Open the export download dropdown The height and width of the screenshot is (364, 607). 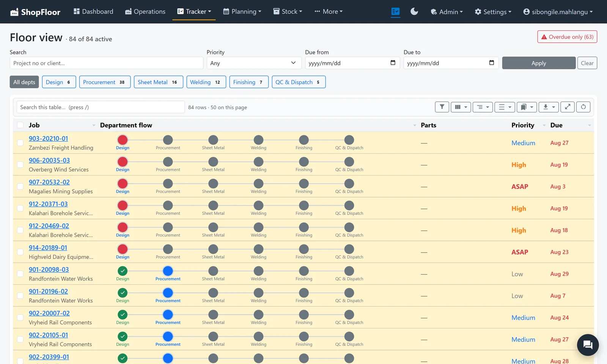pyautogui.click(x=549, y=107)
